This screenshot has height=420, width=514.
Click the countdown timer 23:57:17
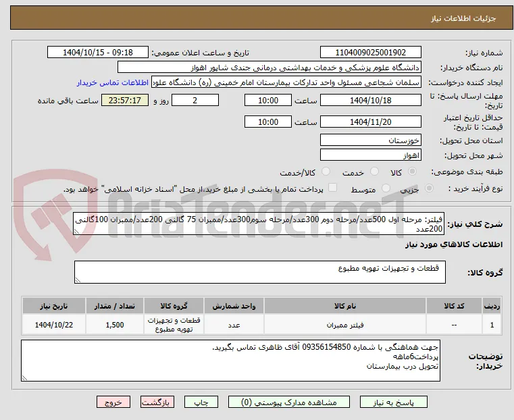(x=124, y=100)
